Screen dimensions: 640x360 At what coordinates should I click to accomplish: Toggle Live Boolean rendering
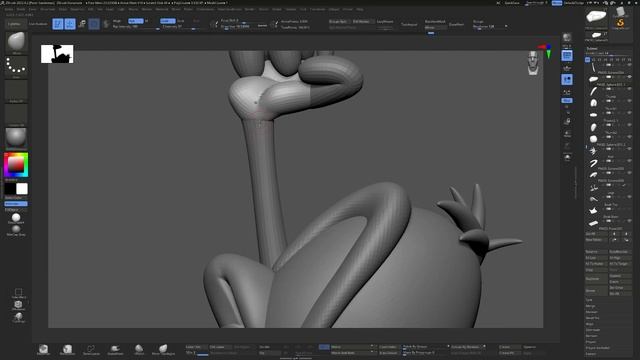pyautogui.click(x=38, y=24)
